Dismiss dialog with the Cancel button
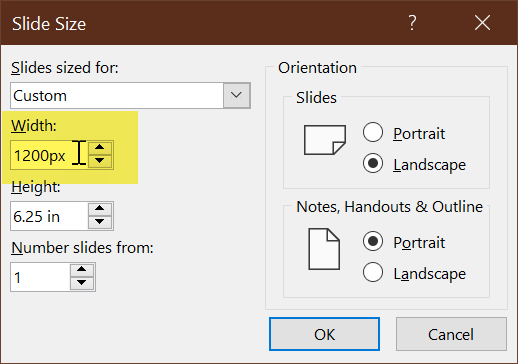This screenshot has width=518, height=364. click(451, 334)
